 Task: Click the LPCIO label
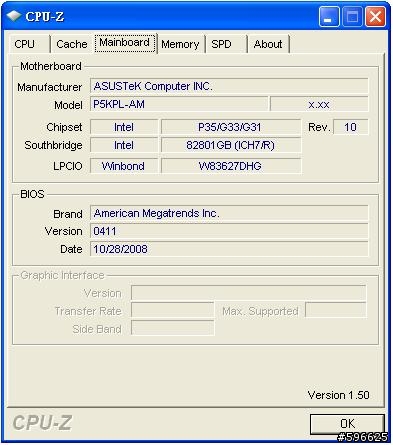tap(68, 166)
